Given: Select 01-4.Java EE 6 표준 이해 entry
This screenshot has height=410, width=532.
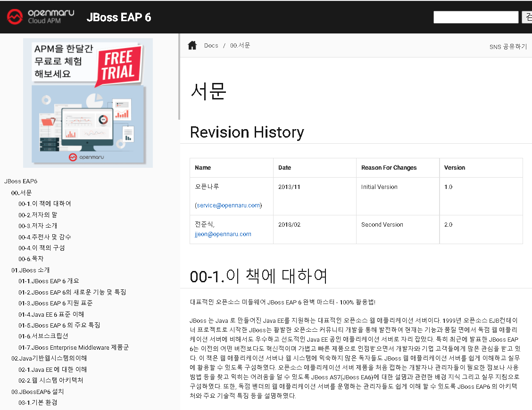Looking at the screenshot, I should (51, 314).
